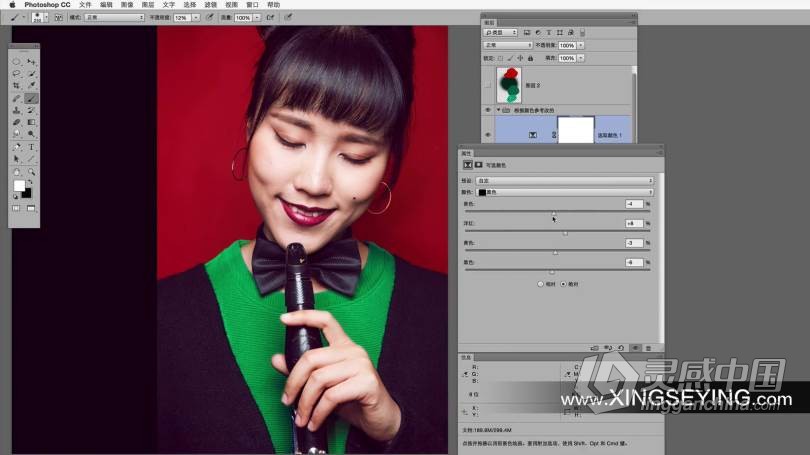Select the Healing Brush tool
The height and width of the screenshot is (455, 810).
(x=17, y=98)
